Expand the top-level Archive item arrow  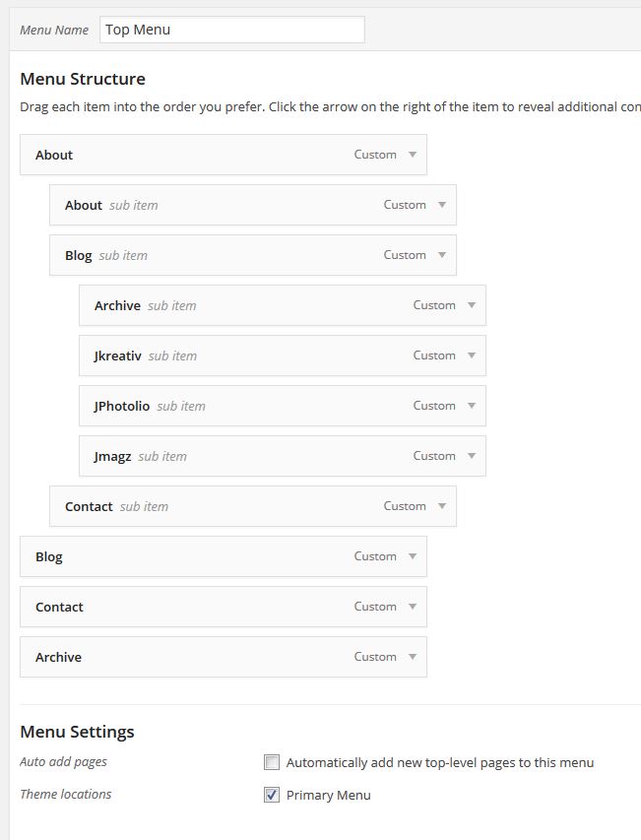[413, 657]
